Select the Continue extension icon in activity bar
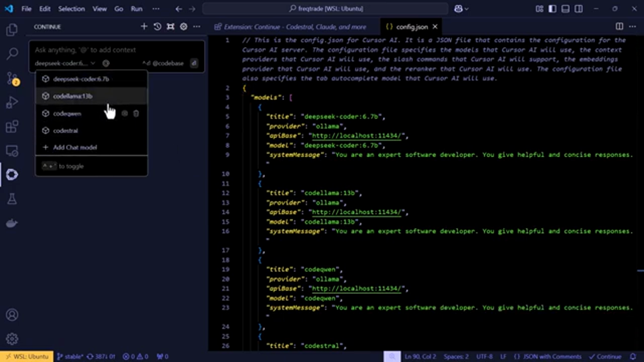The width and height of the screenshot is (644, 362). click(x=12, y=174)
